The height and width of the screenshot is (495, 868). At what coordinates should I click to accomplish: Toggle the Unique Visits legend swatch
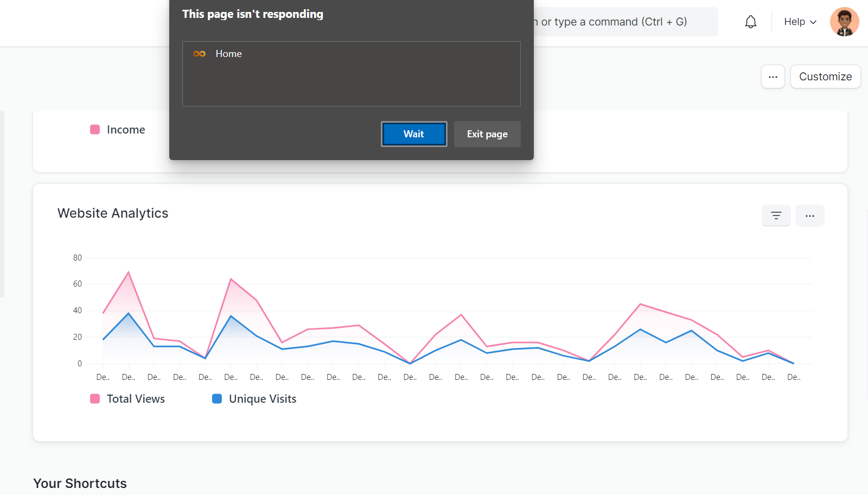[x=217, y=399]
